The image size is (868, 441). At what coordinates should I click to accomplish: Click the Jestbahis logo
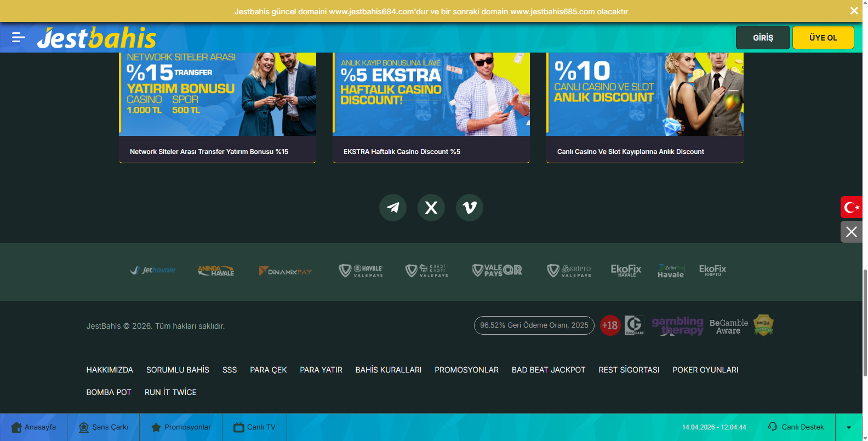[x=96, y=38]
